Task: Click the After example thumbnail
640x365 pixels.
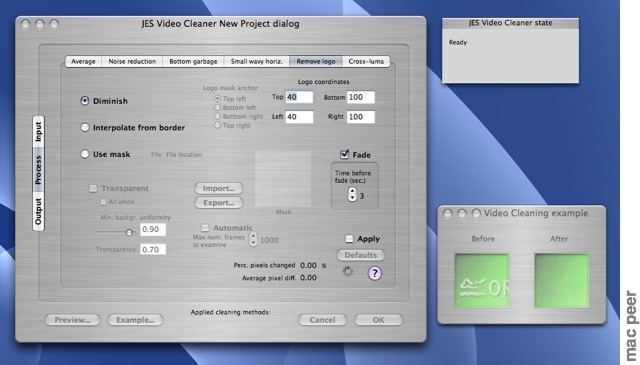Action: coord(562,281)
